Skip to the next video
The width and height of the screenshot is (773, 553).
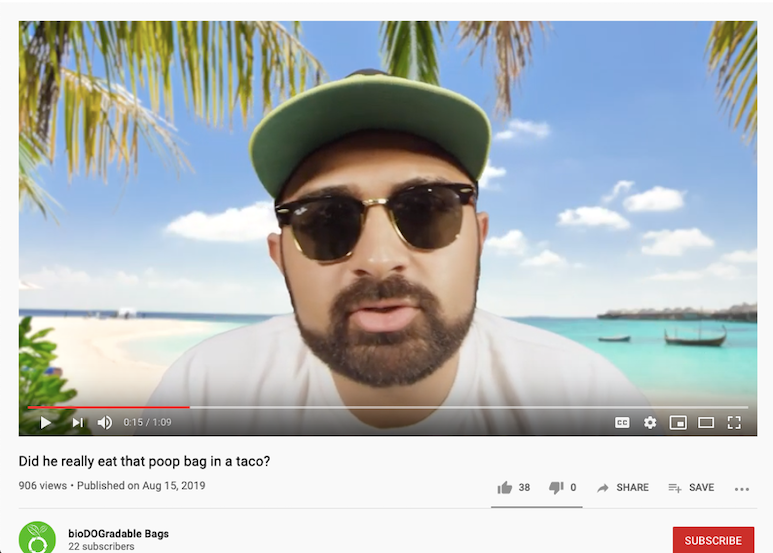coord(78,422)
